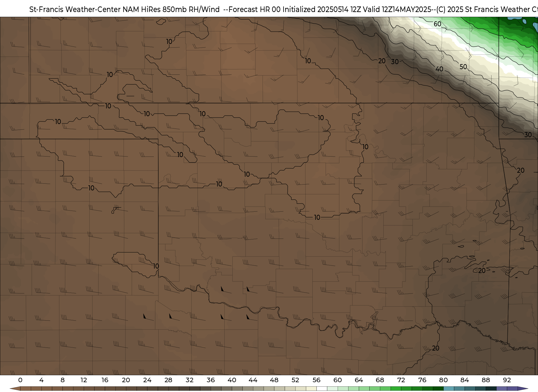
Task: Select colorbar tick label 12
Action: [84, 380]
